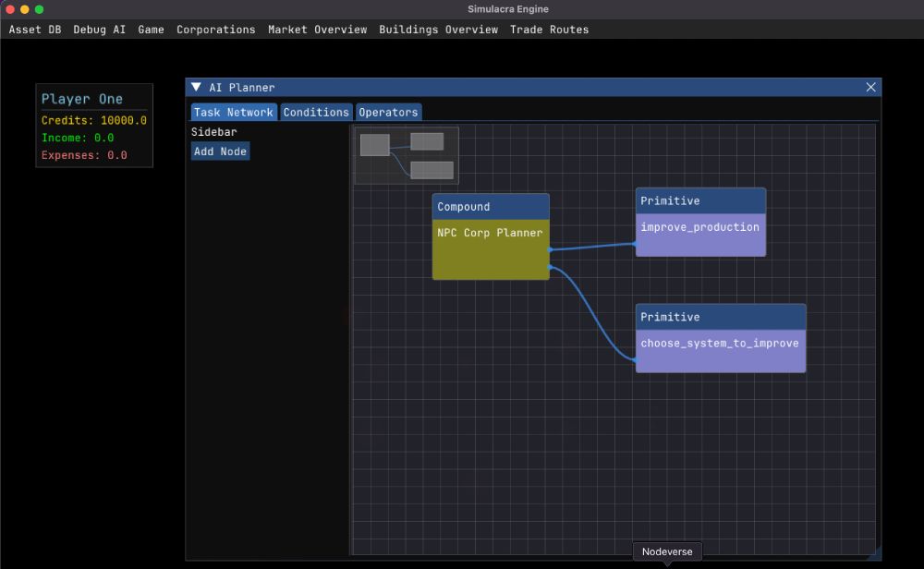Click the input pin of improve_production node
The width and height of the screenshot is (924, 569).
point(636,243)
